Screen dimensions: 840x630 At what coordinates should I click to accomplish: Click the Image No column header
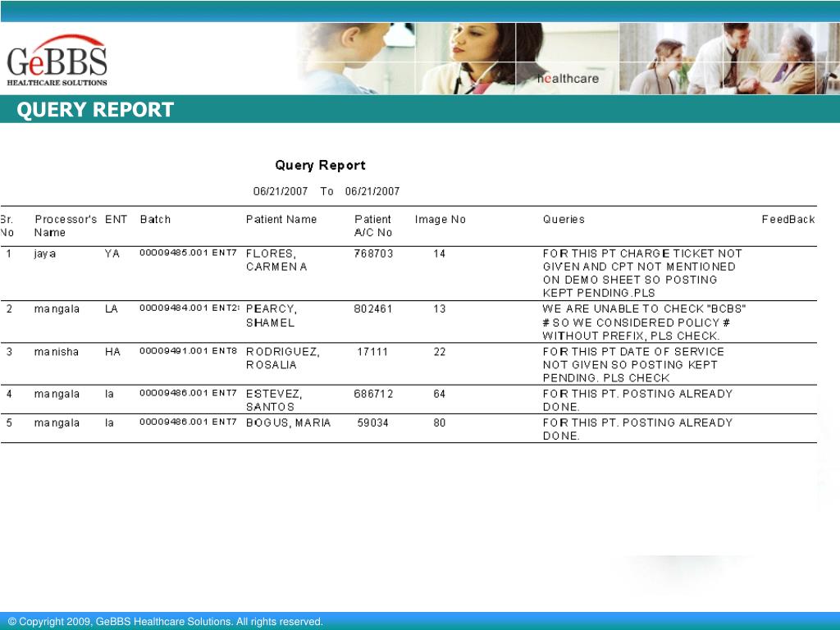(x=441, y=219)
